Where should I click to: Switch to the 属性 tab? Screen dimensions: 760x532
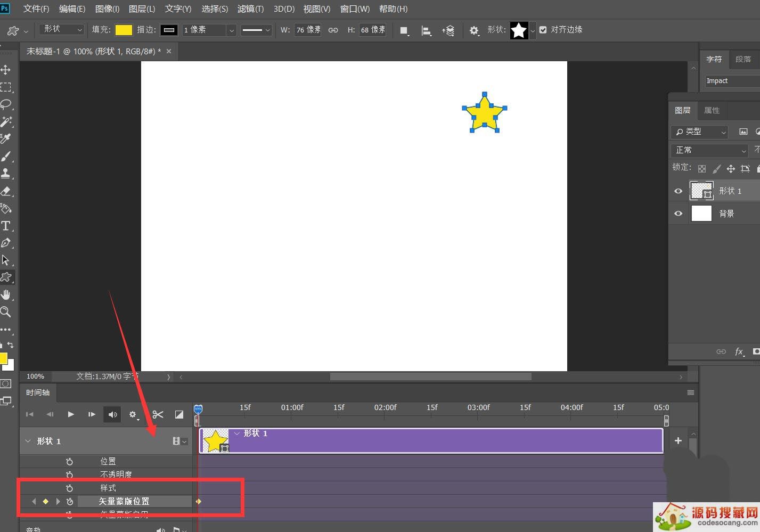pos(712,110)
